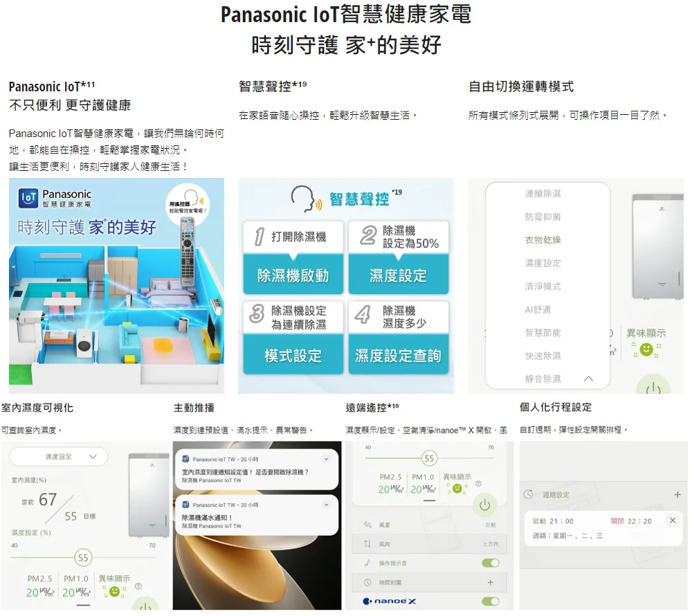The height and width of the screenshot is (616, 692).
Task: Click the 濕度設定查詢 voice card
Action: click(399, 354)
